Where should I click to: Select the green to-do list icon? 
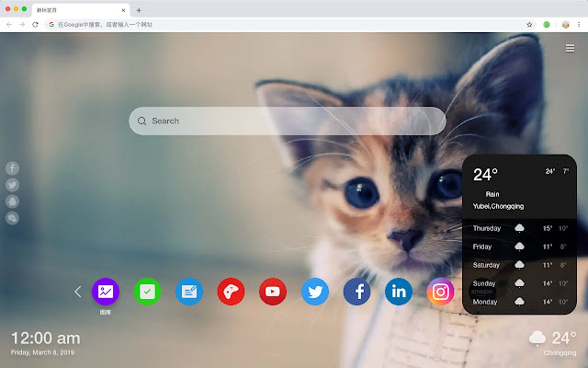pyautogui.click(x=148, y=292)
